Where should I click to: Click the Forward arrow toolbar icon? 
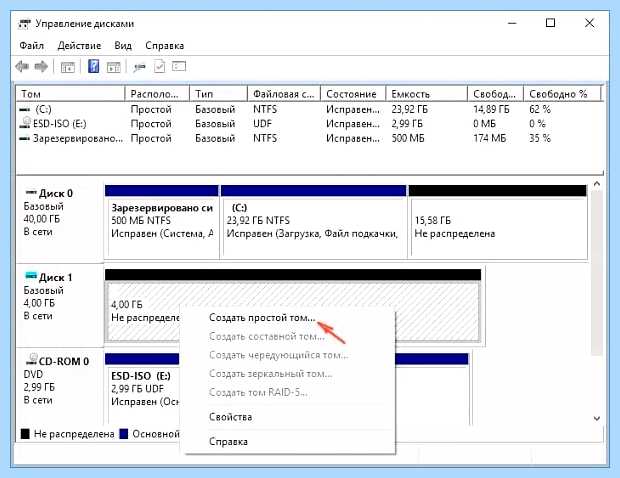(x=41, y=66)
